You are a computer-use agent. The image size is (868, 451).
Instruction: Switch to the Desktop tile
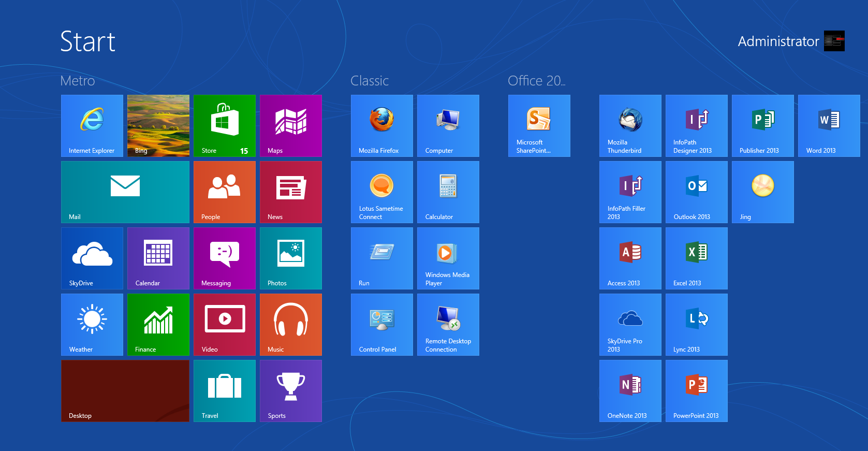125,391
